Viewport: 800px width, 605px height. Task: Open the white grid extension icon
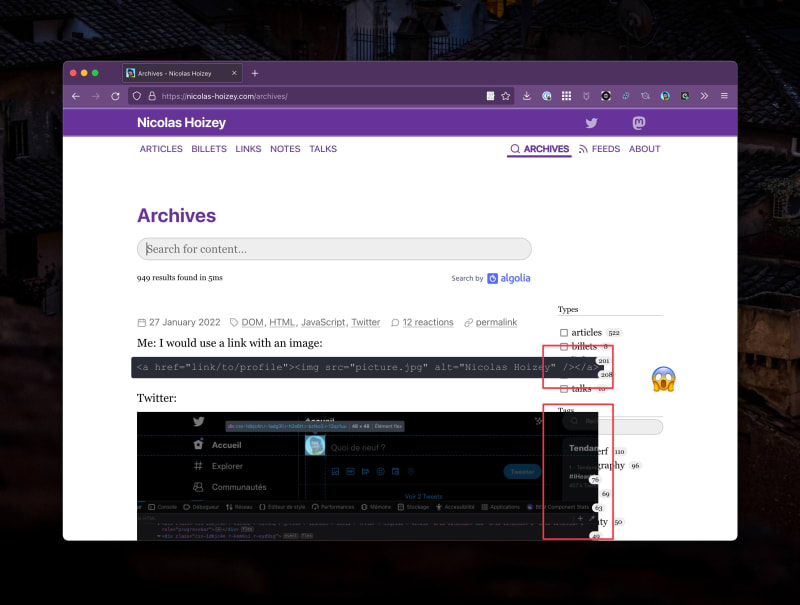pos(566,96)
